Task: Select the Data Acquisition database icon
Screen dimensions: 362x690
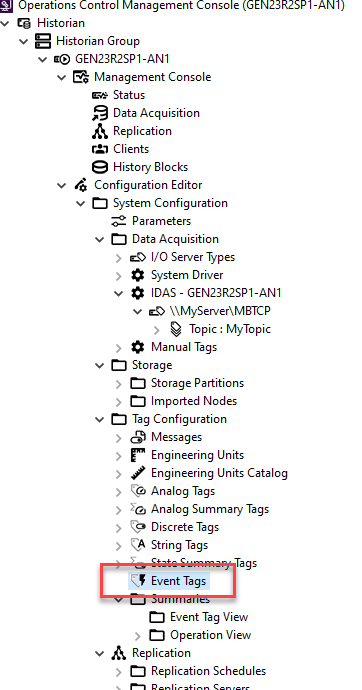Action: click(x=100, y=113)
